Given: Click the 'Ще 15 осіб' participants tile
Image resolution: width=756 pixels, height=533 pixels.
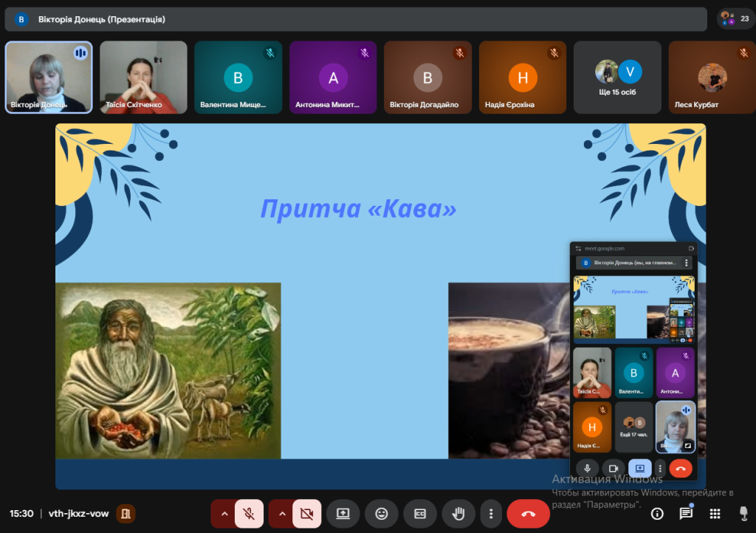Looking at the screenshot, I should [617, 77].
